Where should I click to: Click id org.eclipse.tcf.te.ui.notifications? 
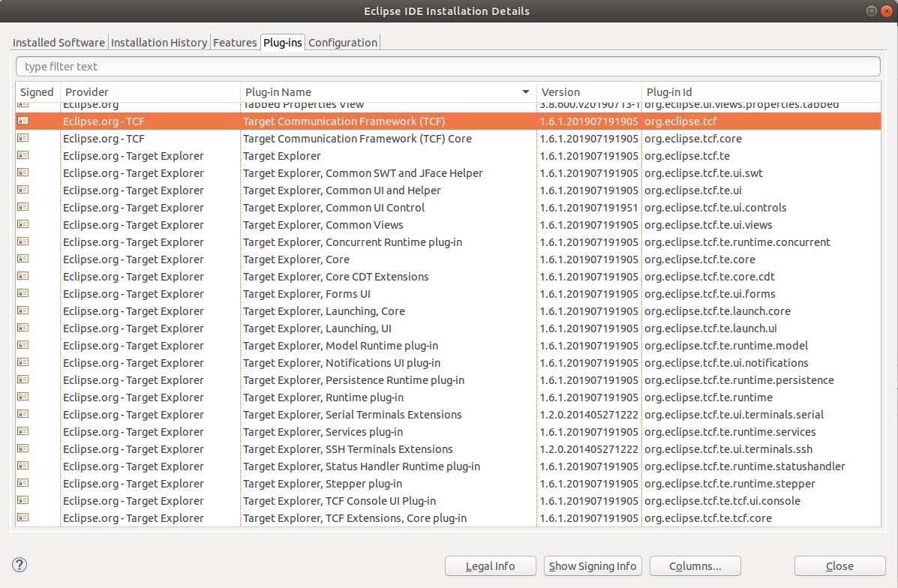click(x=726, y=362)
